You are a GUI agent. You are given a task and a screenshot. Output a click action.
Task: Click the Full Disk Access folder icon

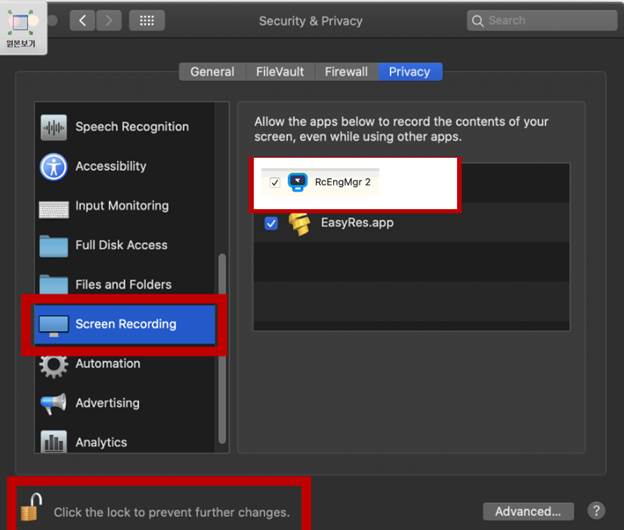point(53,246)
